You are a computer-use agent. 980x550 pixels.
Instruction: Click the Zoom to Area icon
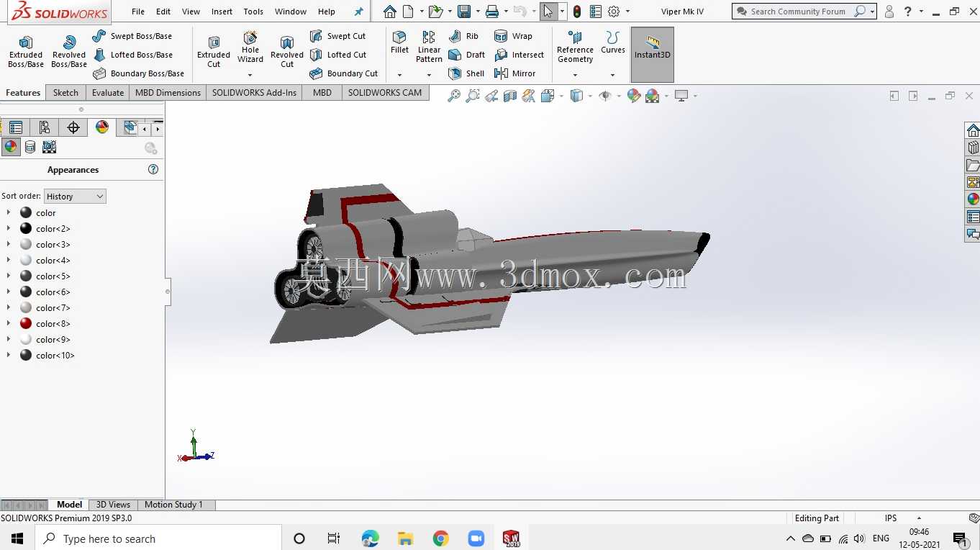(473, 96)
